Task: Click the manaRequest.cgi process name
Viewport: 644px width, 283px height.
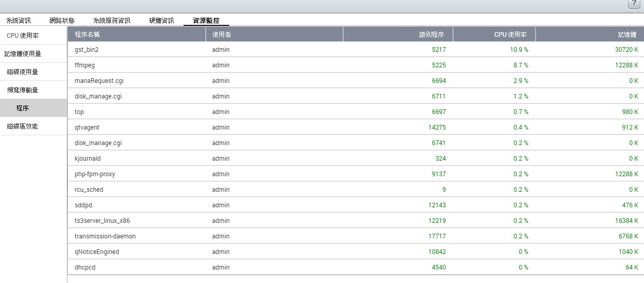Action: click(x=99, y=81)
